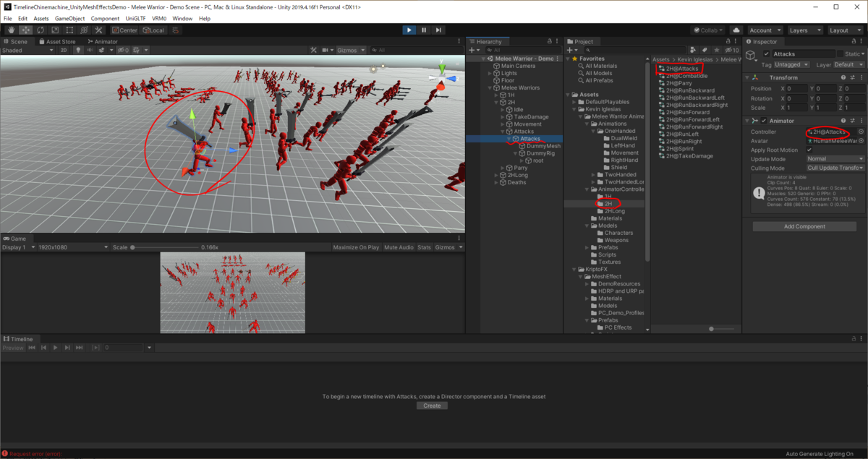Lock the Hierarchy panel
The image size is (868, 459).
(x=549, y=41)
